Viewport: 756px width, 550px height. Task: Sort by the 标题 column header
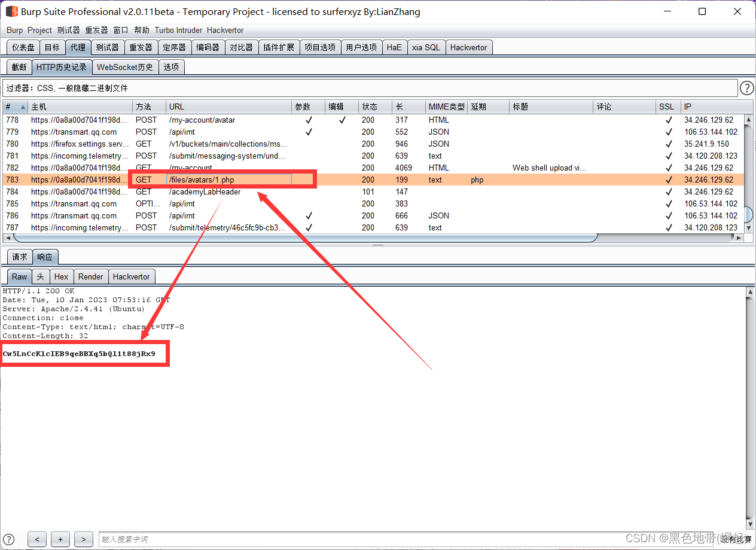click(551, 107)
